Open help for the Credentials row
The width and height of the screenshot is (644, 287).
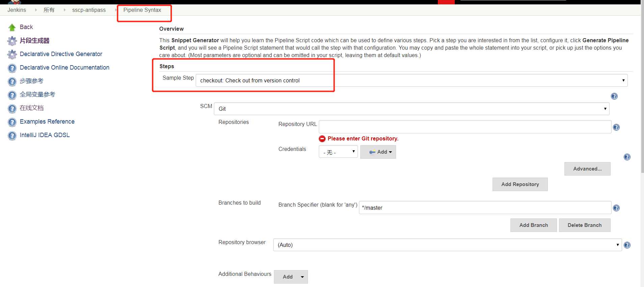point(627,157)
